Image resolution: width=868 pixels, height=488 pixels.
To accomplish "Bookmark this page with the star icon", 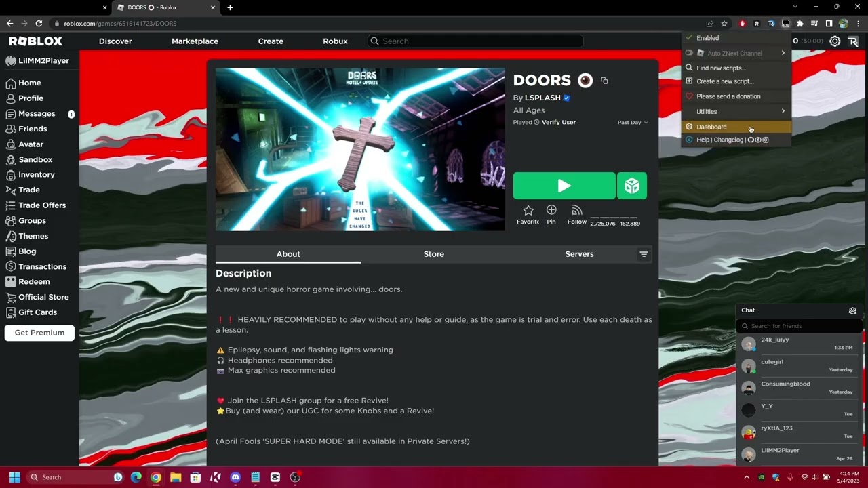I will coord(724,24).
